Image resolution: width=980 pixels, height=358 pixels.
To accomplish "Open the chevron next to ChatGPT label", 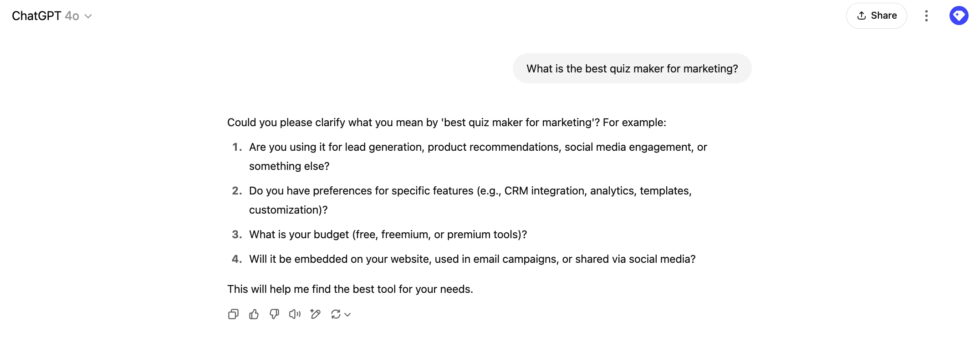I will tap(88, 16).
